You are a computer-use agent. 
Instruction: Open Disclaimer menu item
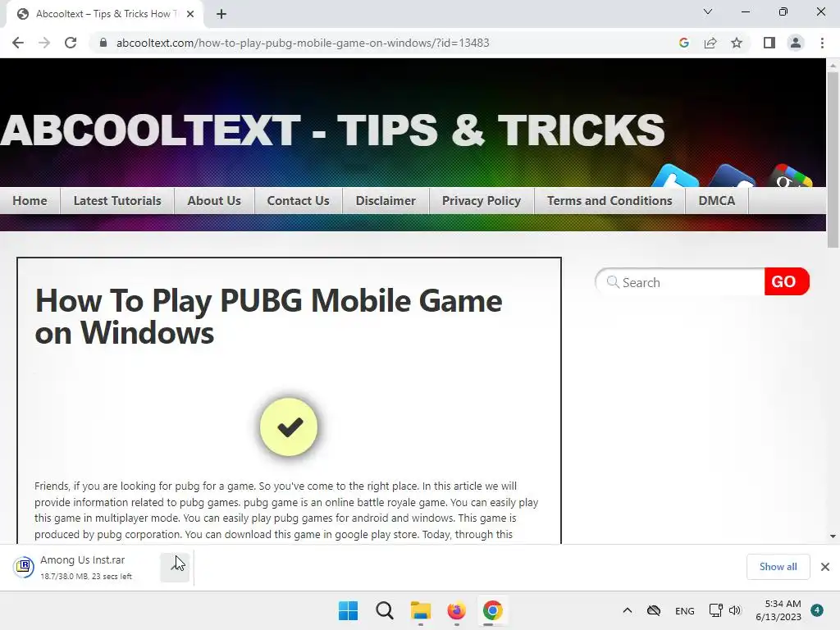pyautogui.click(x=386, y=201)
